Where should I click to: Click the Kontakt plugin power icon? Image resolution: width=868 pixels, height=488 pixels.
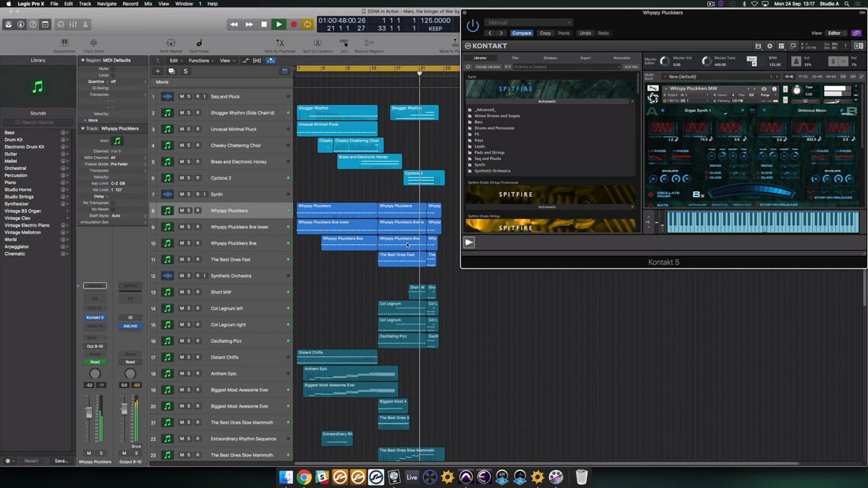472,26
